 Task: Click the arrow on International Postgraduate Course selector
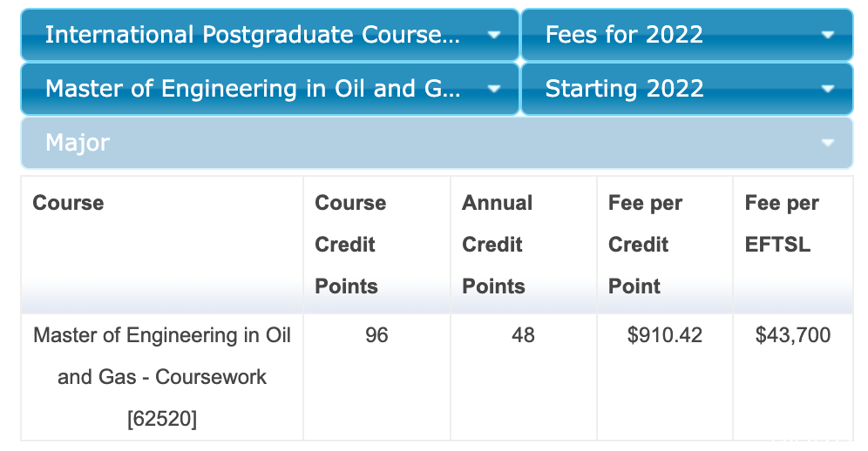[x=494, y=35]
